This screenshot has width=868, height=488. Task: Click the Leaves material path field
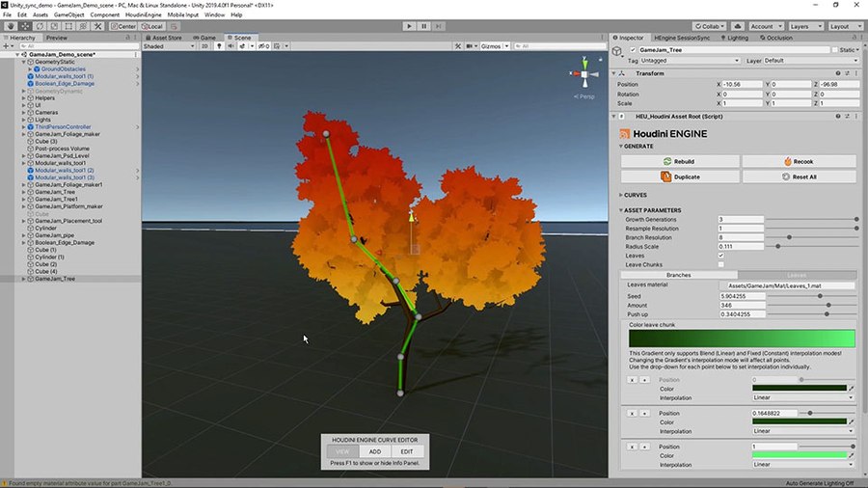787,285
